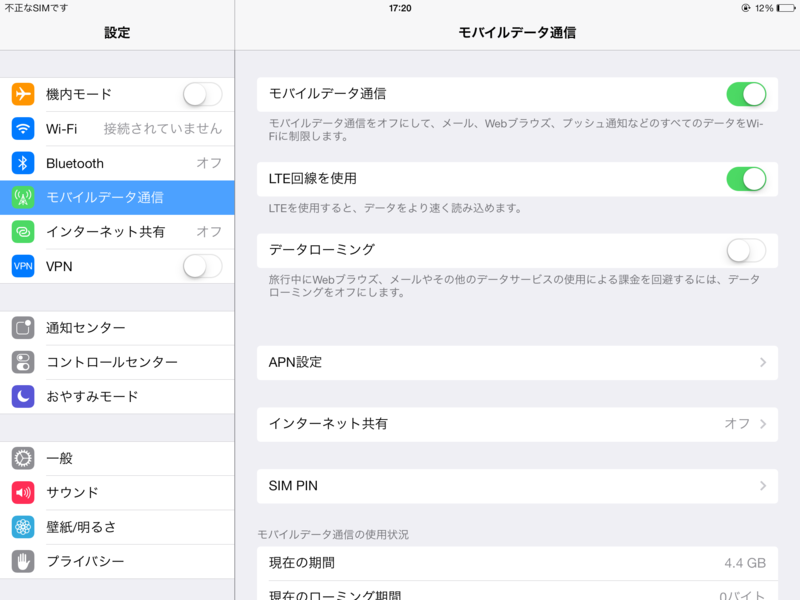Tap the SIM PIN row label
800x600 pixels.
pos(293,486)
